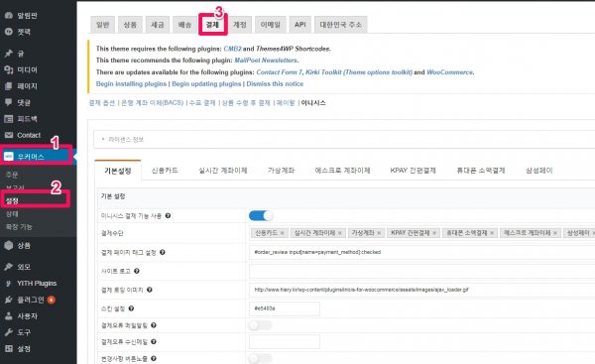The height and width of the screenshot is (364, 595).
Task: Switch to the 계정 settings tab
Action: (240, 25)
